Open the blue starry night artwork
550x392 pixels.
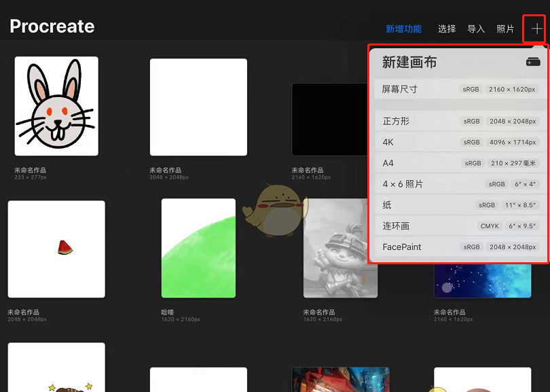482,281
